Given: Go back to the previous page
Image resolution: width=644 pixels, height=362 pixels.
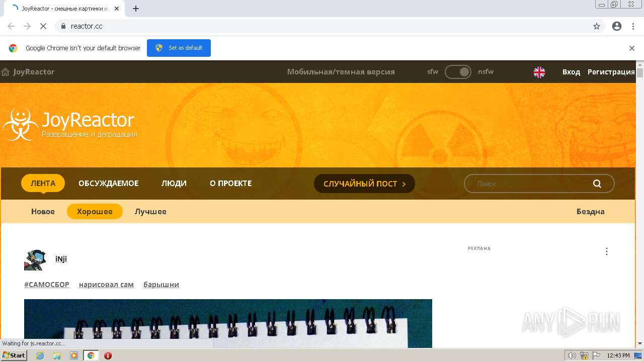Looking at the screenshot, I should coord(11,26).
